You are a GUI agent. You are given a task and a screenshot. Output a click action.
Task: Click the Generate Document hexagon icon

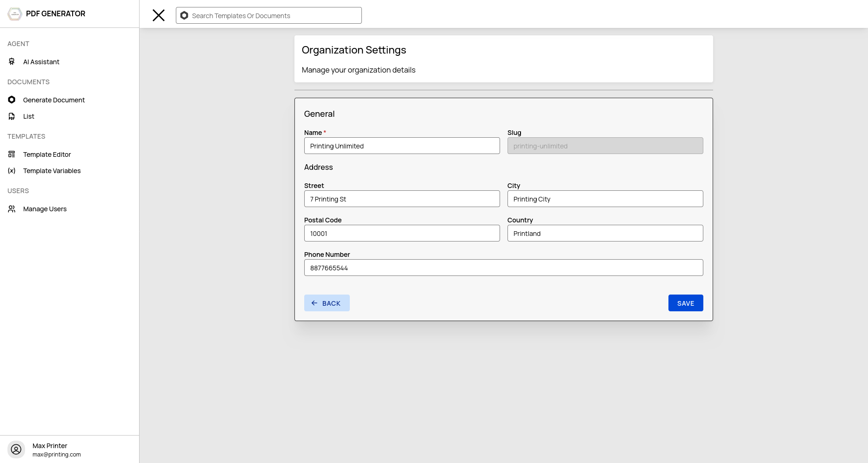[12, 100]
